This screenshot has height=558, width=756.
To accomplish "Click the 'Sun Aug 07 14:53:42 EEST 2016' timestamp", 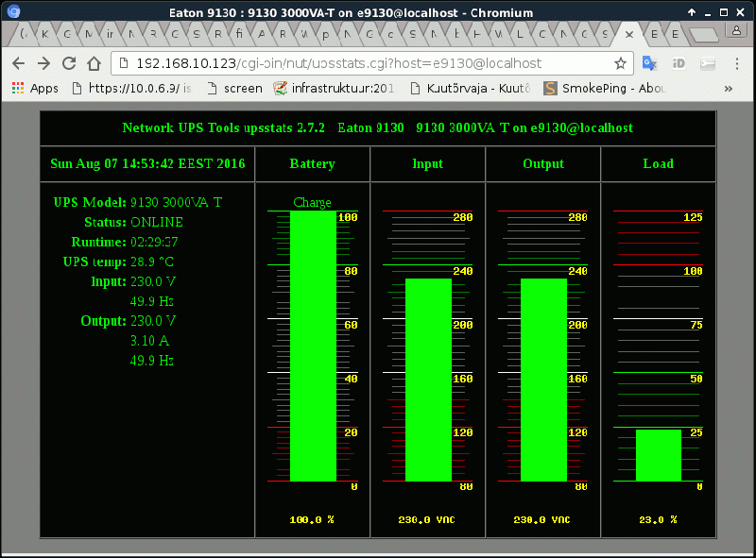I will pos(147,164).
